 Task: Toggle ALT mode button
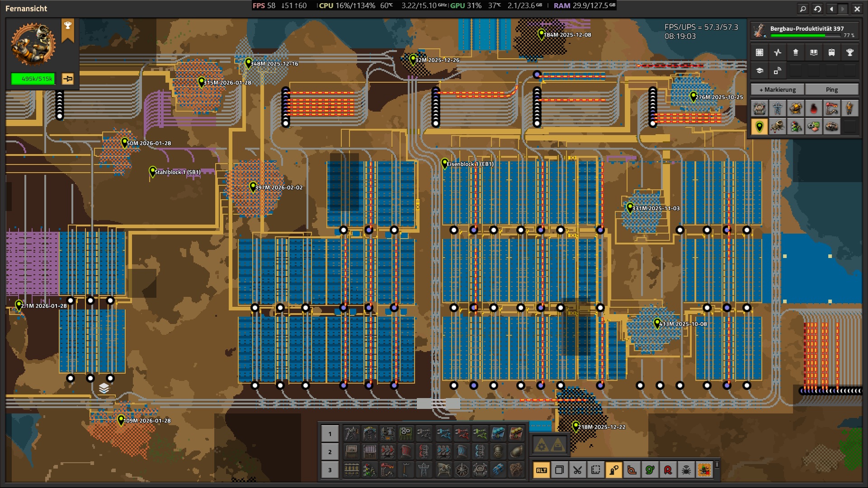[541, 470]
